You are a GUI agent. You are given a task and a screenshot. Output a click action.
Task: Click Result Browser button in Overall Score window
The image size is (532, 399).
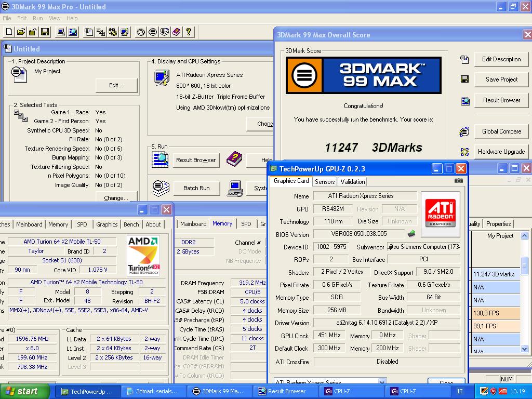click(x=501, y=100)
